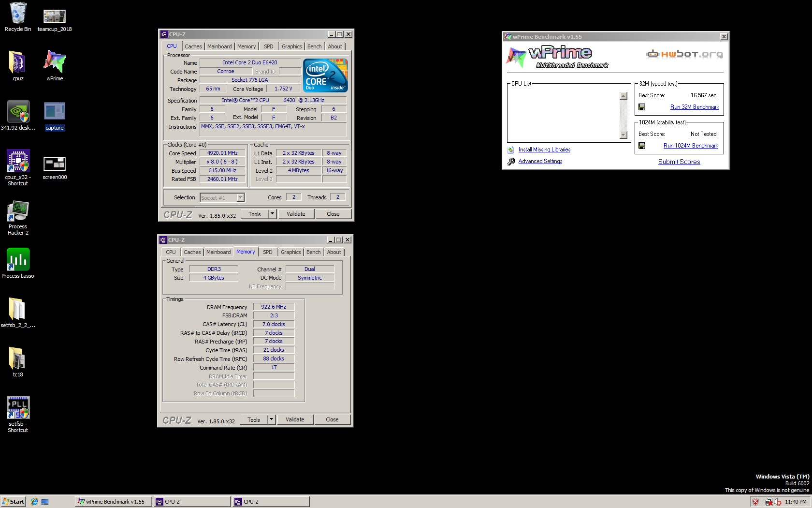812x508 pixels.
Task: Click the save icon under 1024M stability test
Action: pos(642,146)
